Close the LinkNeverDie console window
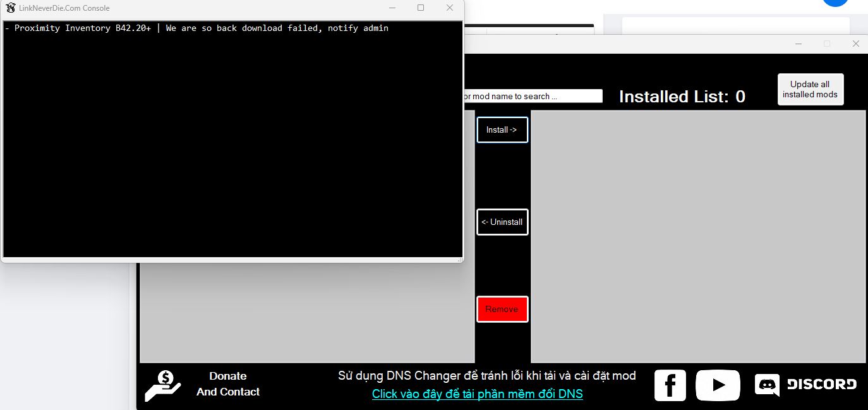 pos(449,8)
